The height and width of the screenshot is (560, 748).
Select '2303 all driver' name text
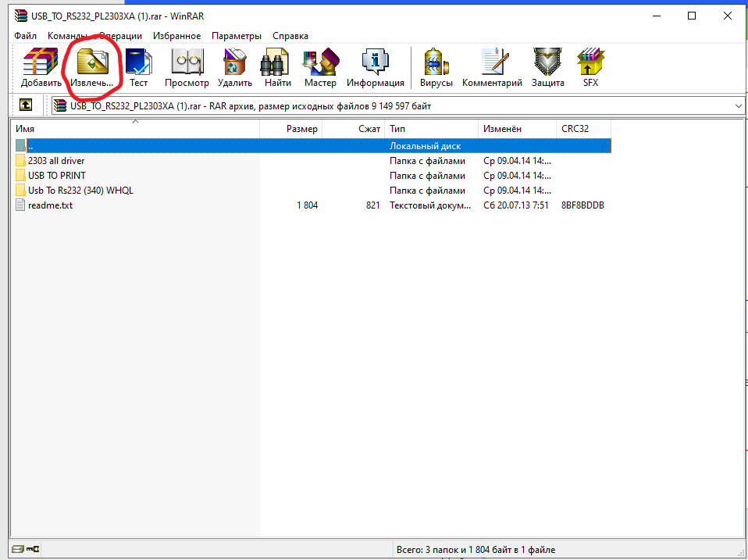click(x=56, y=161)
